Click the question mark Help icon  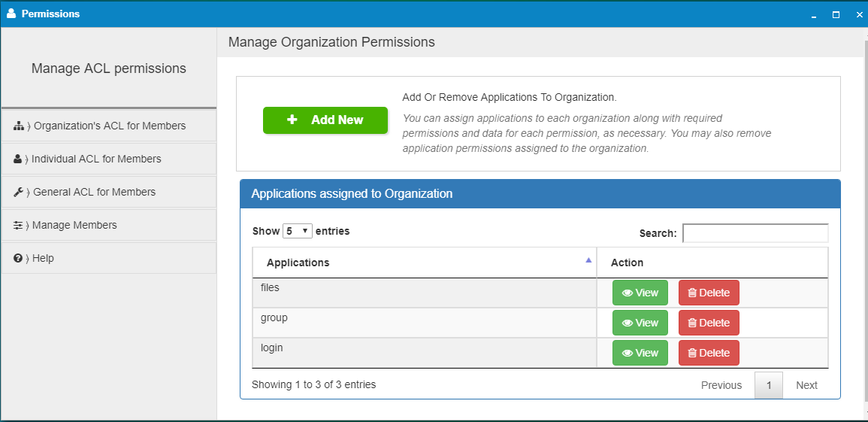click(18, 259)
